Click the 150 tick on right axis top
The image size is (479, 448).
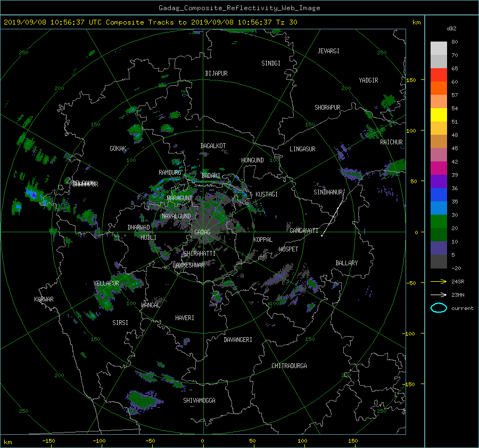point(411,80)
